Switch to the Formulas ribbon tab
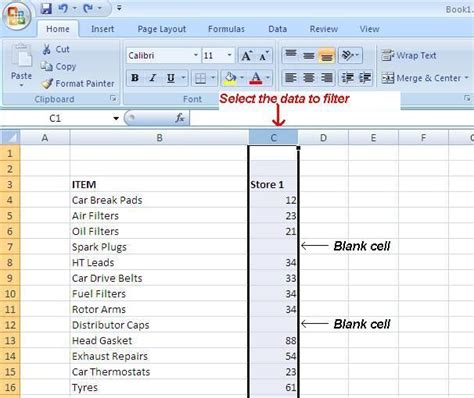474x398 pixels. pyautogui.click(x=226, y=29)
